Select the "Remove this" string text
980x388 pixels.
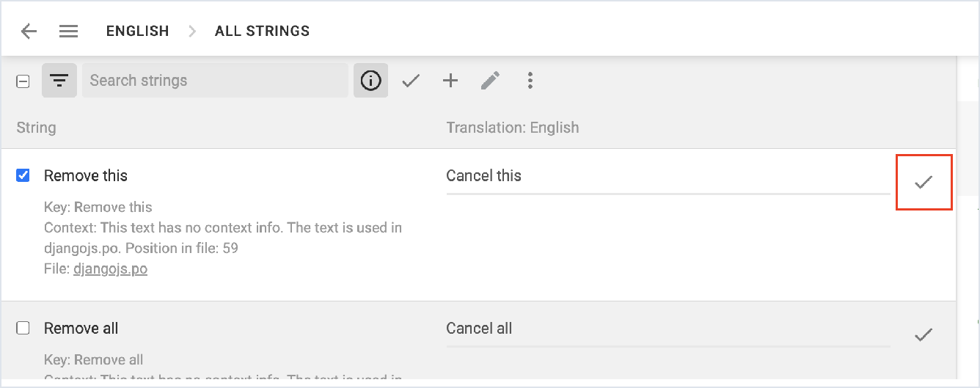coord(86,176)
